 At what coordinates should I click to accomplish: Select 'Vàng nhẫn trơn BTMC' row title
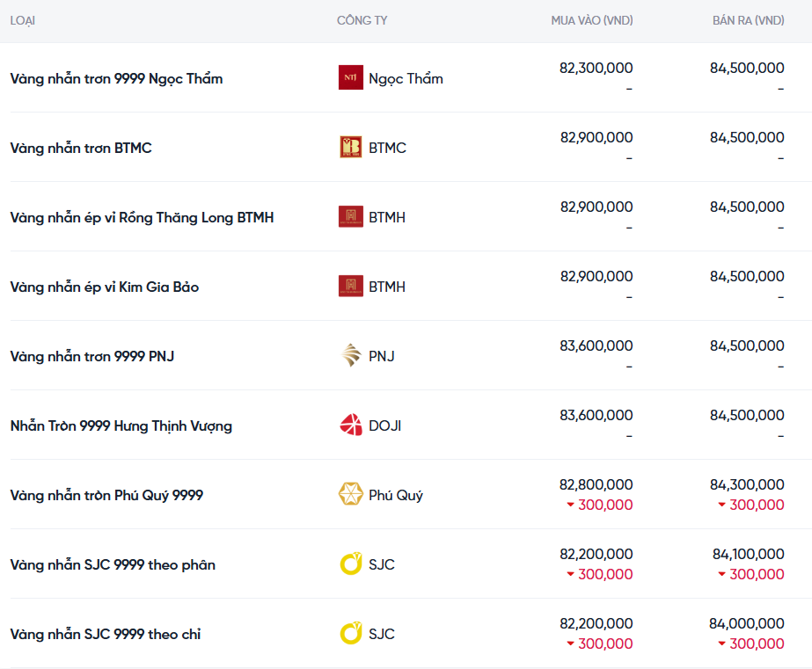coord(81,148)
